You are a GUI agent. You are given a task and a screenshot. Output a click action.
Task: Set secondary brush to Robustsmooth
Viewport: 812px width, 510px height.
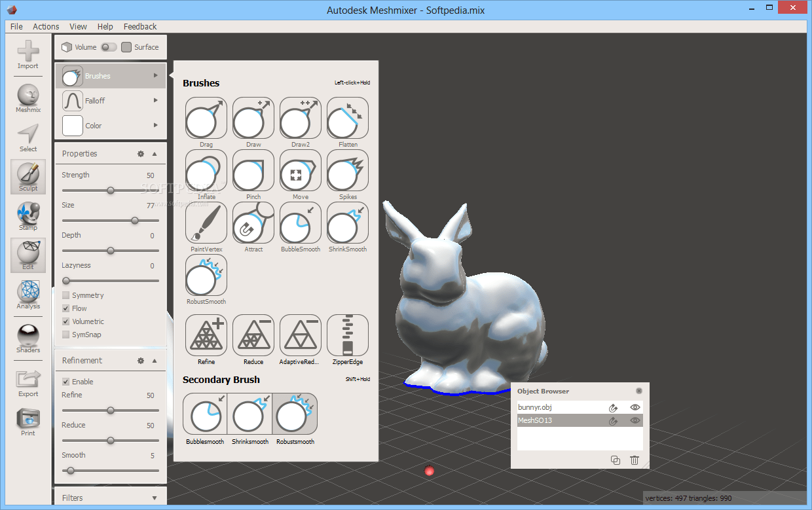click(295, 414)
